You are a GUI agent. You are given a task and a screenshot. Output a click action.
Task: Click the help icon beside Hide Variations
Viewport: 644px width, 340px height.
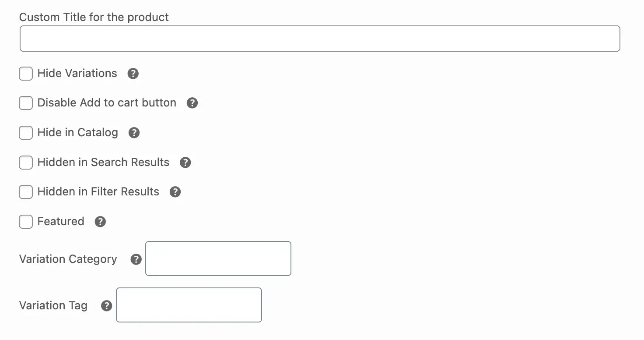pyautogui.click(x=133, y=74)
